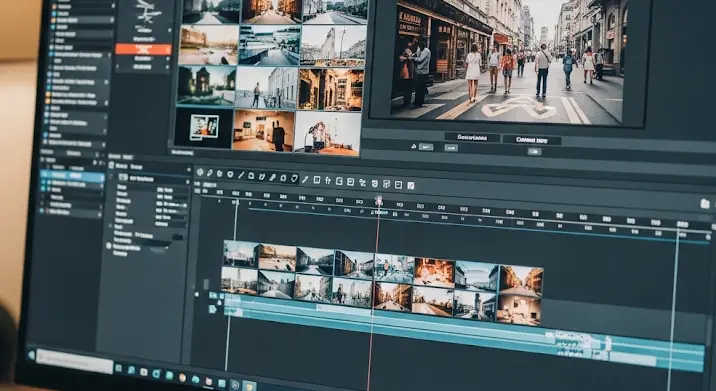
Task: Pick the eyedropper tool in the timeline toolbar
Action: pos(305,179)
